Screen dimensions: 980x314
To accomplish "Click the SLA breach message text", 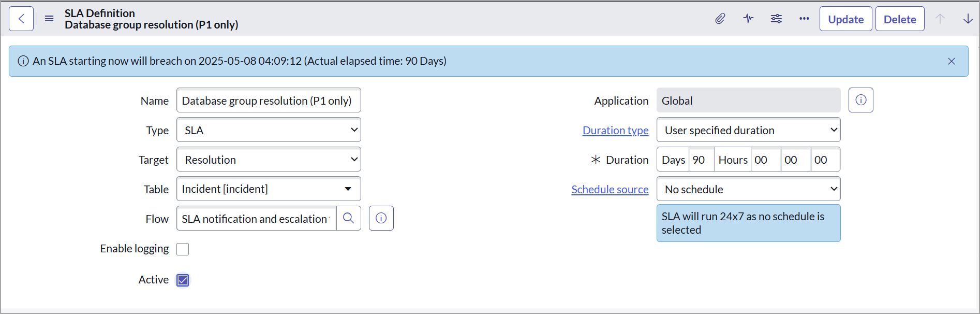I will click(240, 61).
